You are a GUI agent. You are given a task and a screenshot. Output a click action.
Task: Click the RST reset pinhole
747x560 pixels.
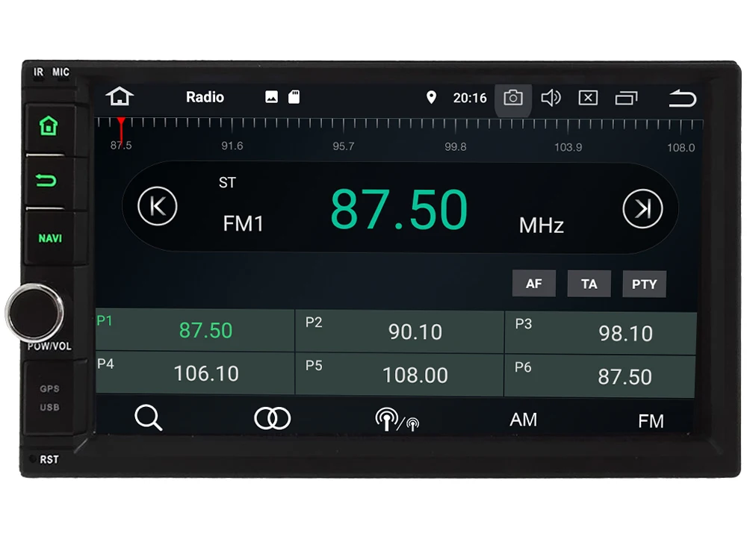32,459
